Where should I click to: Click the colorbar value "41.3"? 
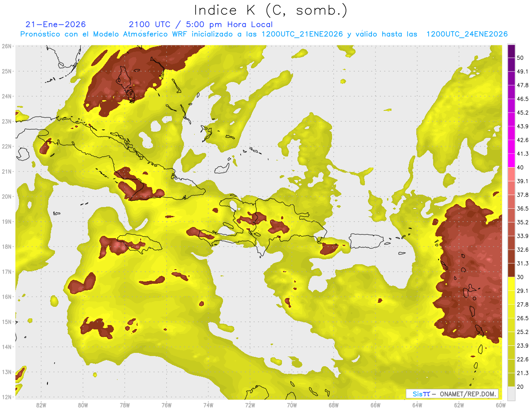522,154
